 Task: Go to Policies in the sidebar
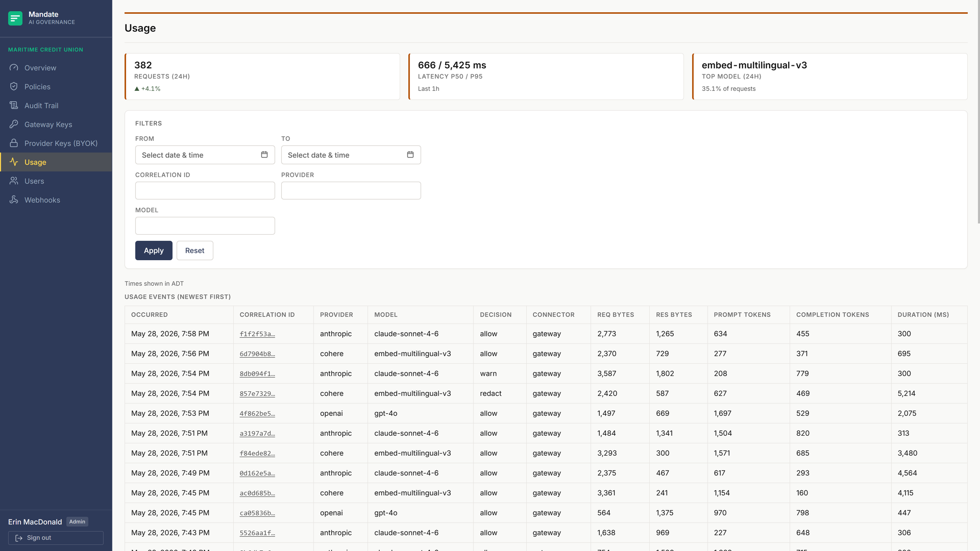[x=56, y=87]
